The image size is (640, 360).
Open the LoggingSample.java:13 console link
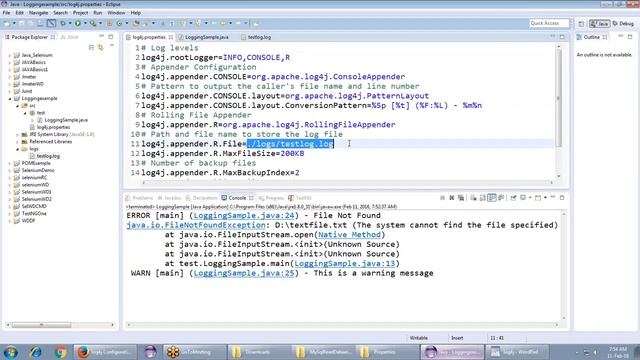345,263
